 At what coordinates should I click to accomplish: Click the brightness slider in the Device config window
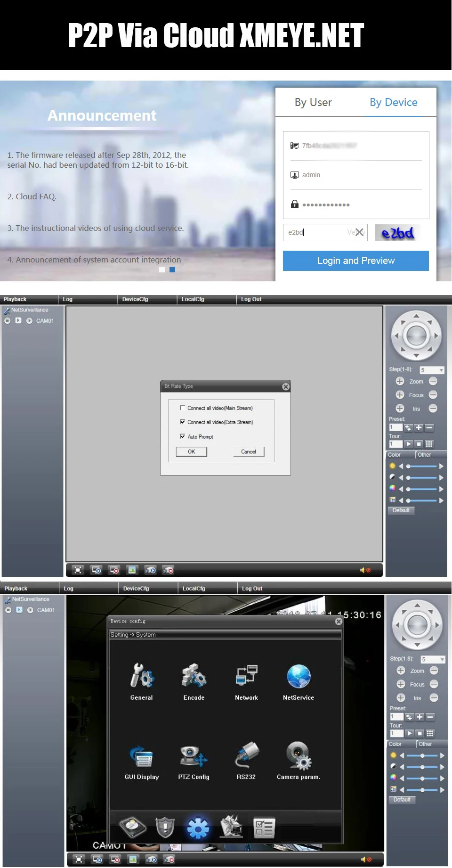pos(422,755)
